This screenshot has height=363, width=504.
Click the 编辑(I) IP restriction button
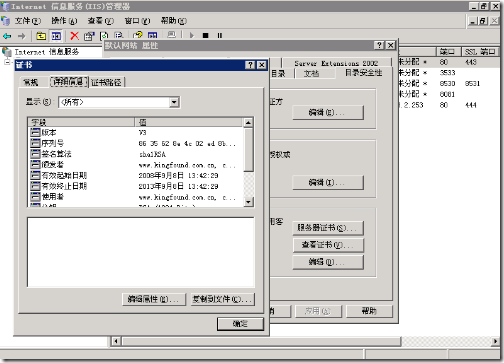(x=328, y=182)
